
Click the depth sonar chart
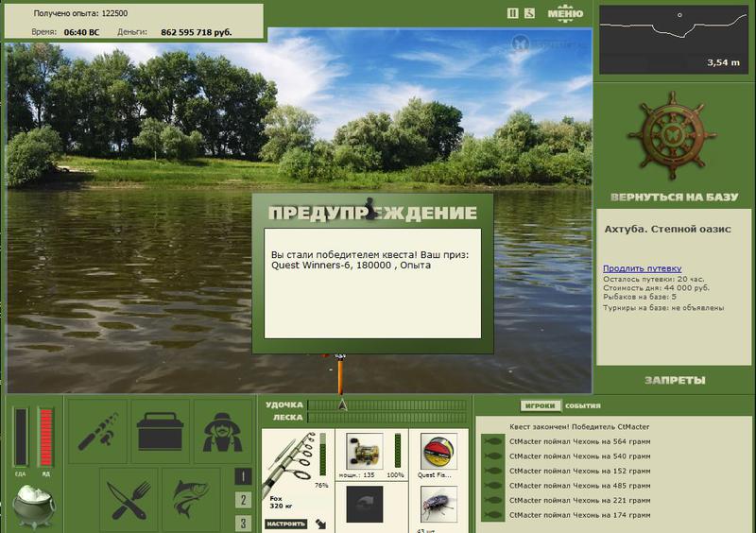pyautogui.click(x=674, y=40)
